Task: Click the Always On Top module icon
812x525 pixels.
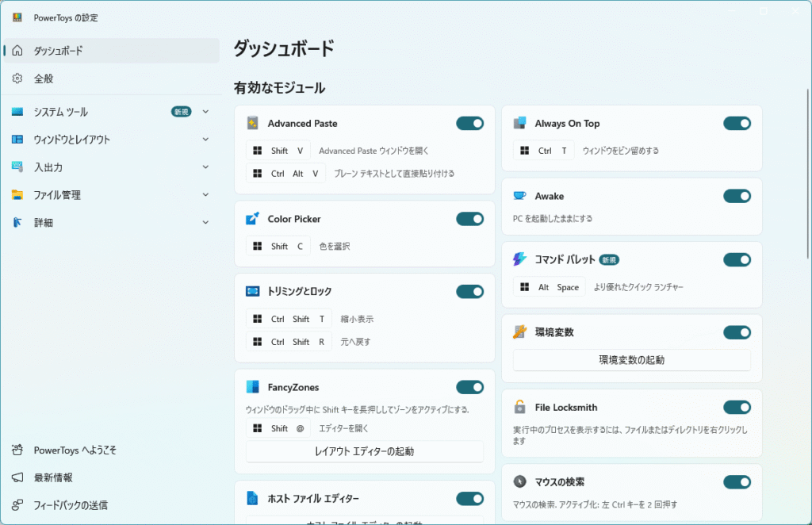Action: pyautogui.click(x=519, y=123)
